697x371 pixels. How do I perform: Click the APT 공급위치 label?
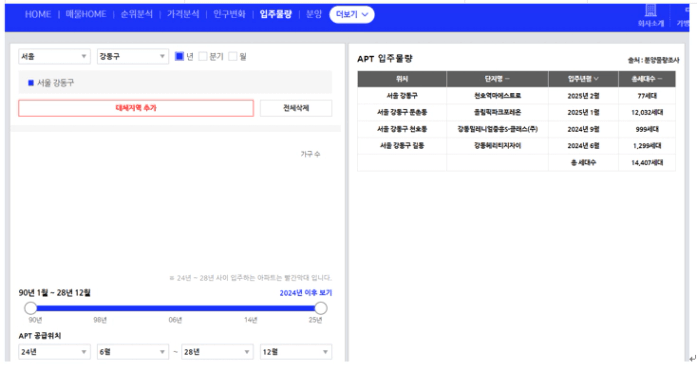(40, 336)
